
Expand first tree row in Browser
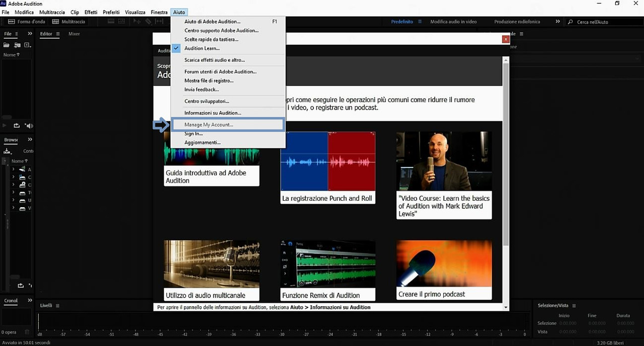click(13, 169)
